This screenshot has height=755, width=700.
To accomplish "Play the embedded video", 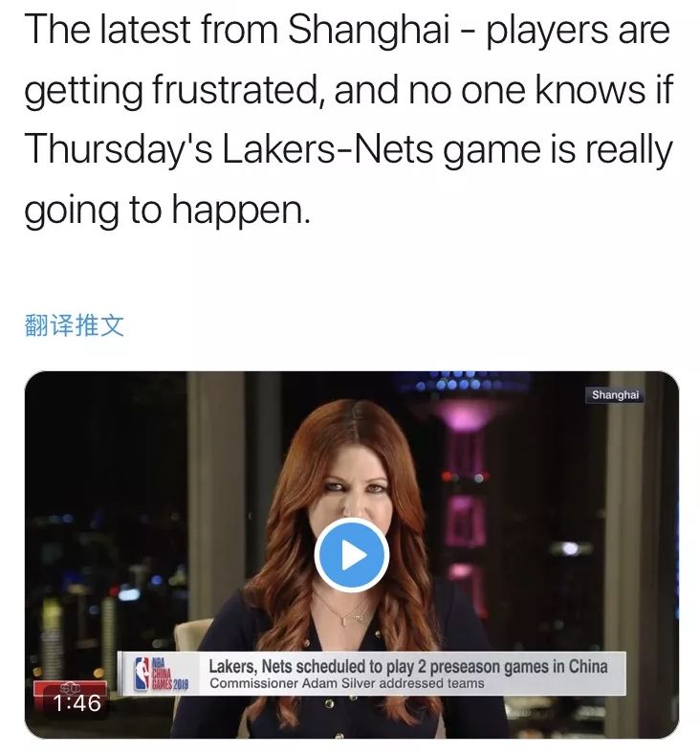I will click(x=352, y=556).
